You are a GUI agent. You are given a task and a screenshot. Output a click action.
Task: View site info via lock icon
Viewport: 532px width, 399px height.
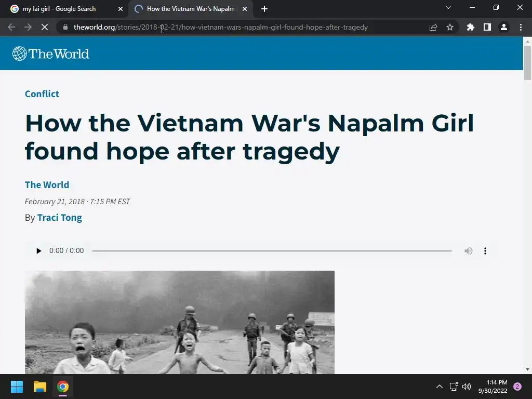point(65,27)
